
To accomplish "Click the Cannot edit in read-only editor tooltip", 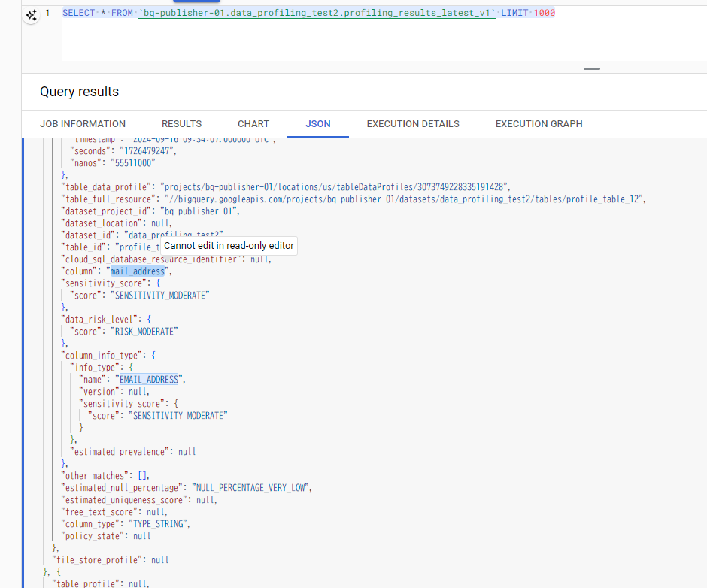I will pos(229,246).
